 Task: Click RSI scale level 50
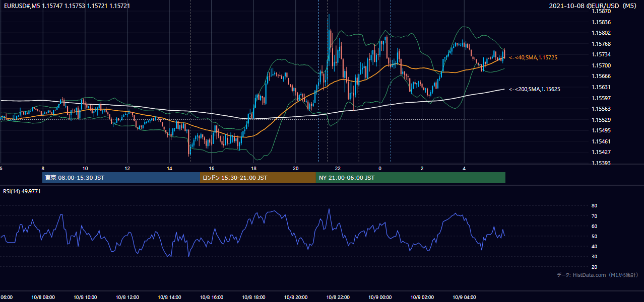594,237
